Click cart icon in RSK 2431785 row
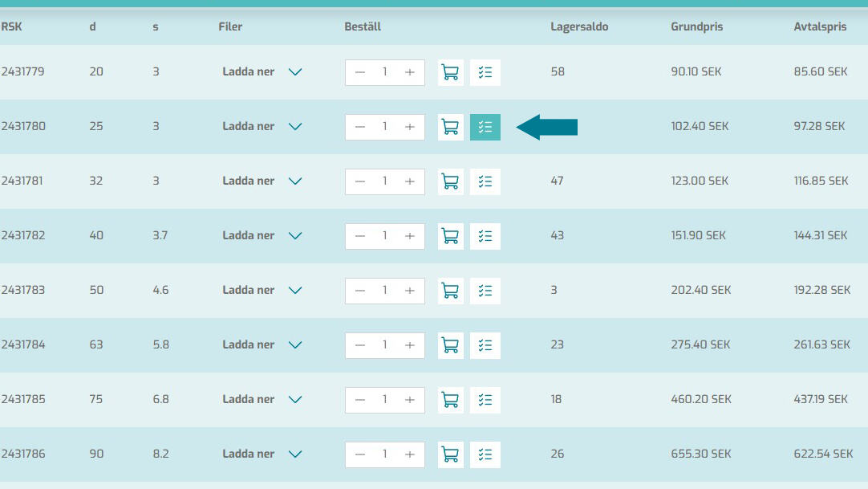Image resolution: width=868 pixels, height=489 pixels. 451,400
